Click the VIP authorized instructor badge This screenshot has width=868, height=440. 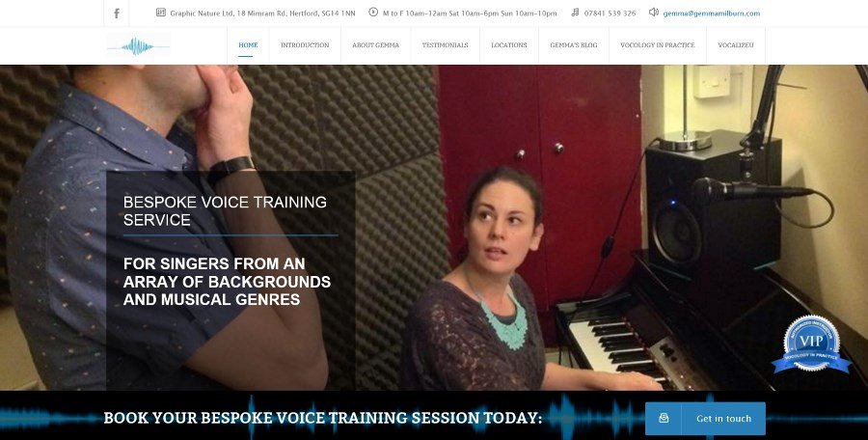[811, 343]
